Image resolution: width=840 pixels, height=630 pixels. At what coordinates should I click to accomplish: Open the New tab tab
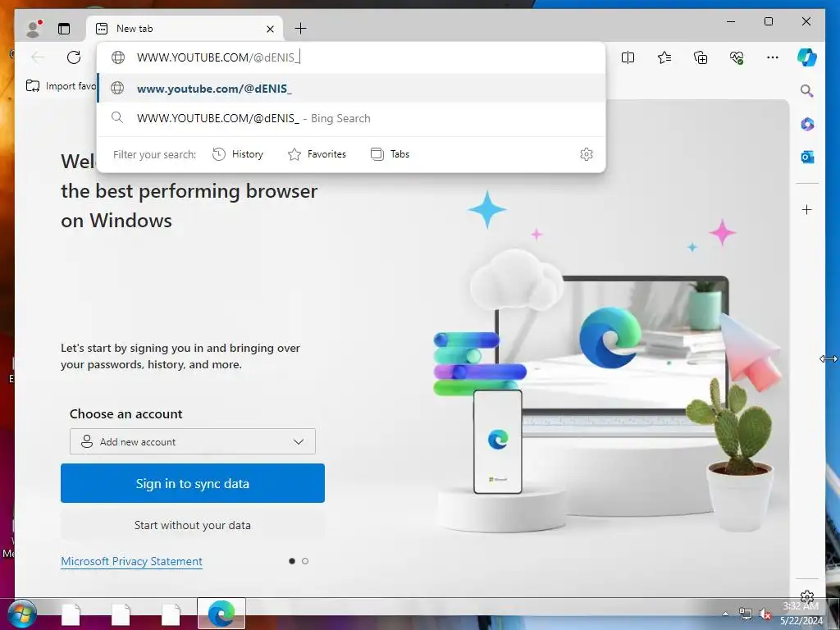pos(185,29)
